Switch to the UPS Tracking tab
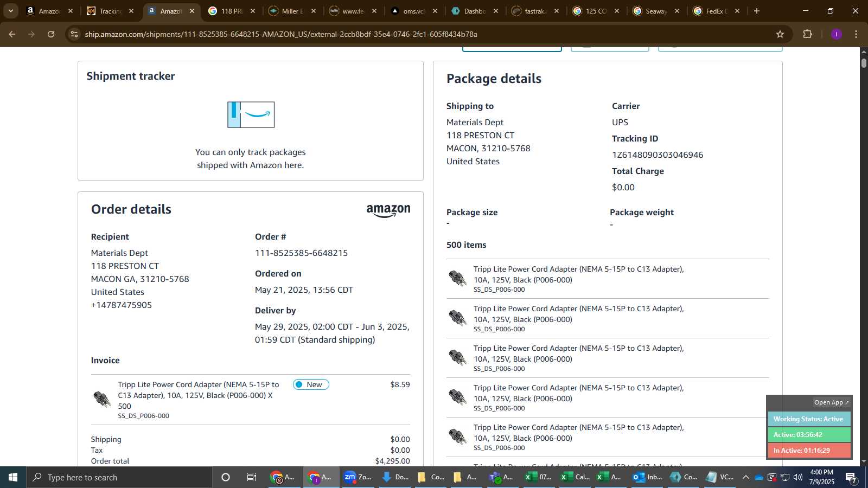This screenshot has height=488, width=868. pyautogui.click(x=111, y=11)
